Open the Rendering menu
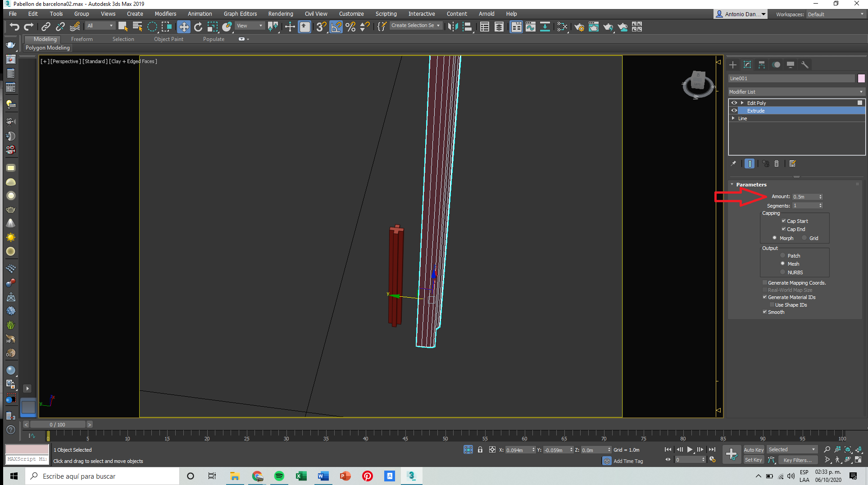 coord(280,14)
